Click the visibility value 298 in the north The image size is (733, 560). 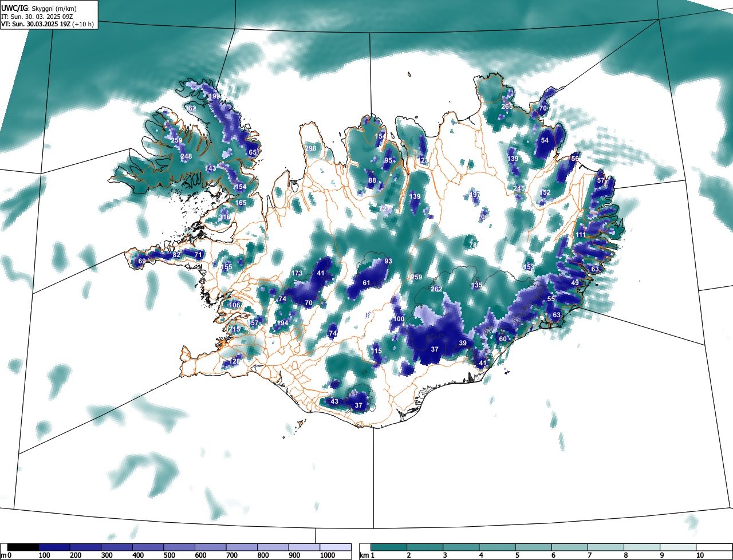310,148
